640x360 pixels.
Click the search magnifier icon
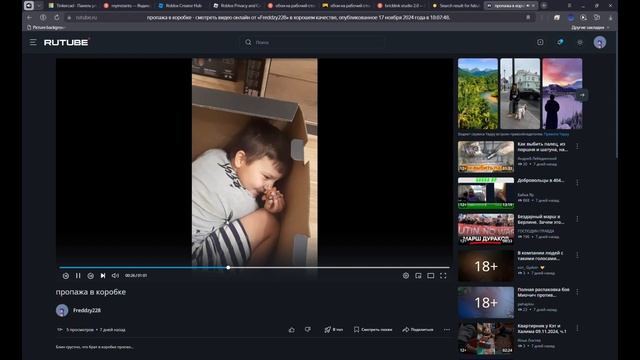[248, 42]
